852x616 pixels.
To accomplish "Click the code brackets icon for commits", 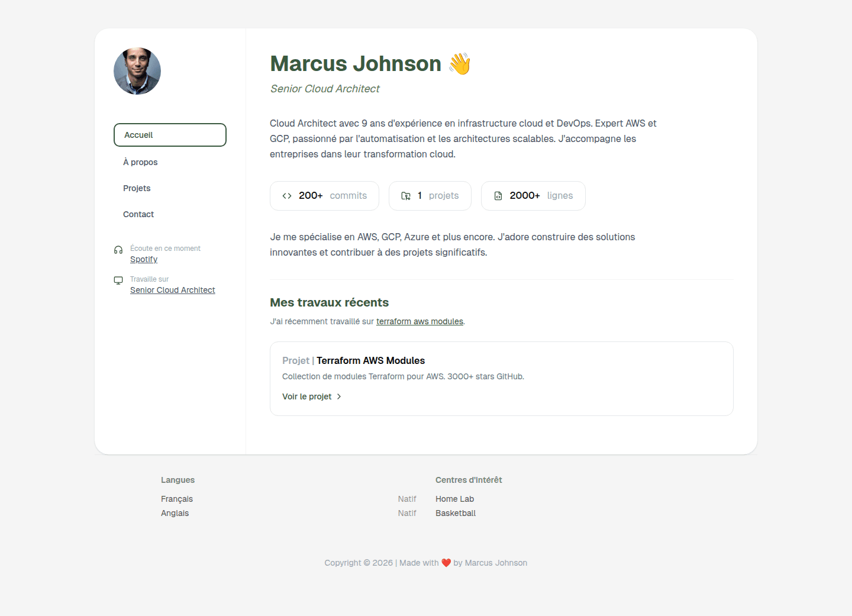I will click(287, 196).
